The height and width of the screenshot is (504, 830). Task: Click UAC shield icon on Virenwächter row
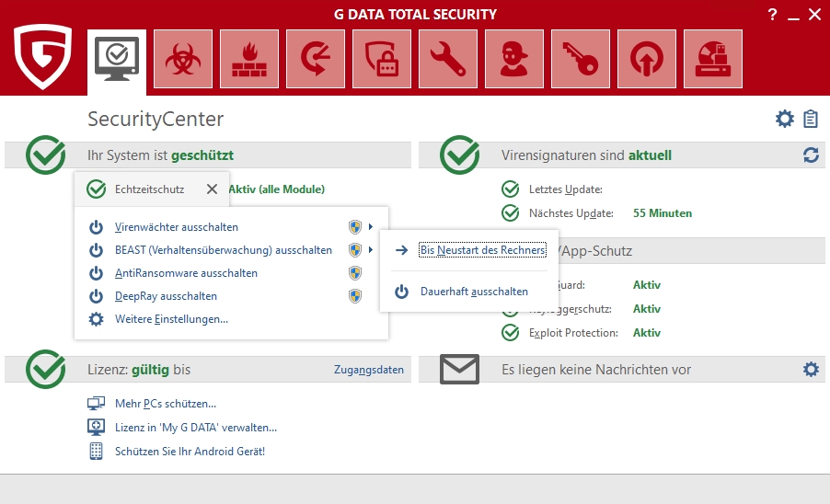point(355,227)
